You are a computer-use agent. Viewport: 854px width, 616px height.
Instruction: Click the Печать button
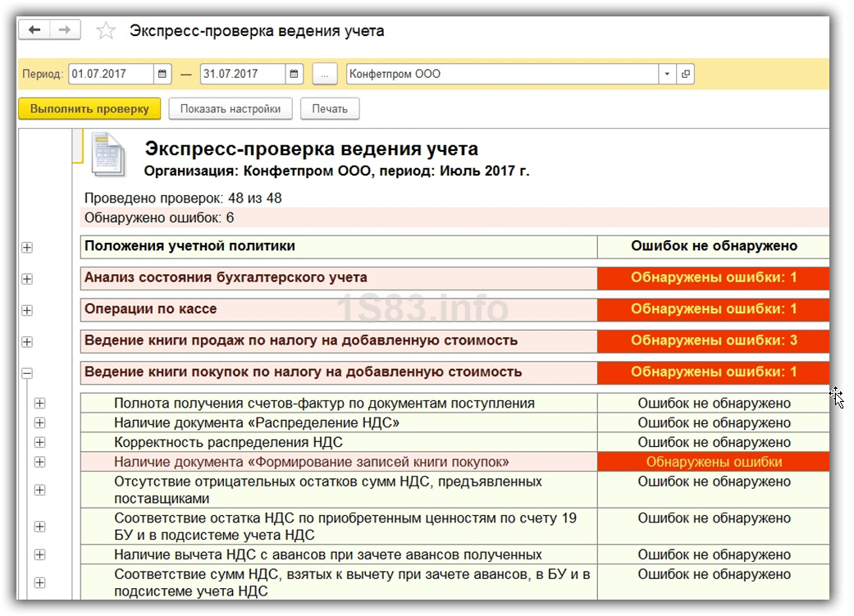[330, 108]
